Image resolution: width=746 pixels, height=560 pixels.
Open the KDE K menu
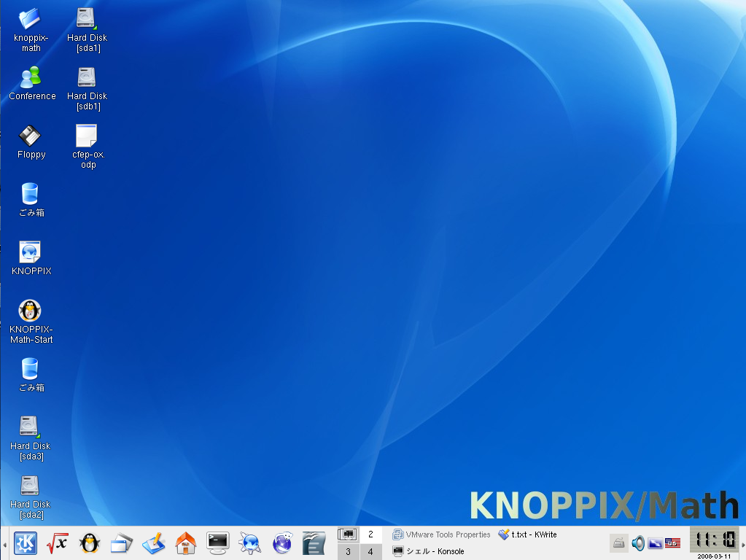pyautogui.click(x=26, y=543)
